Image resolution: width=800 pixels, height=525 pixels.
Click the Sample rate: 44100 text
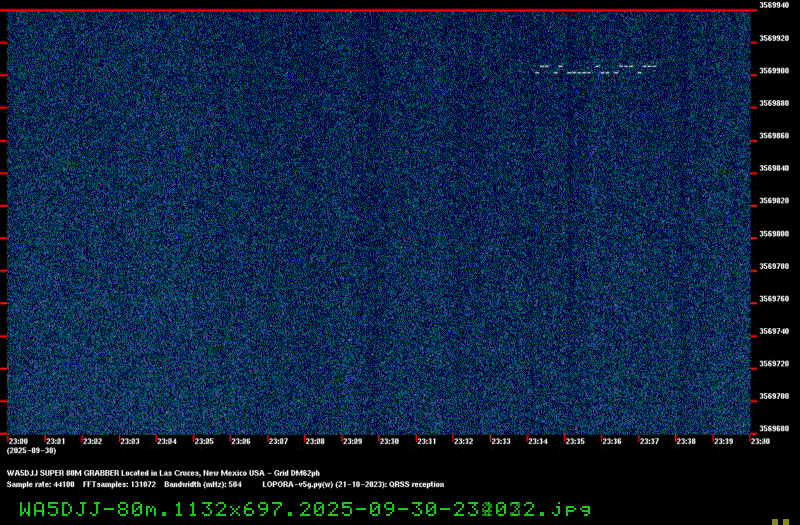point(40,485)
